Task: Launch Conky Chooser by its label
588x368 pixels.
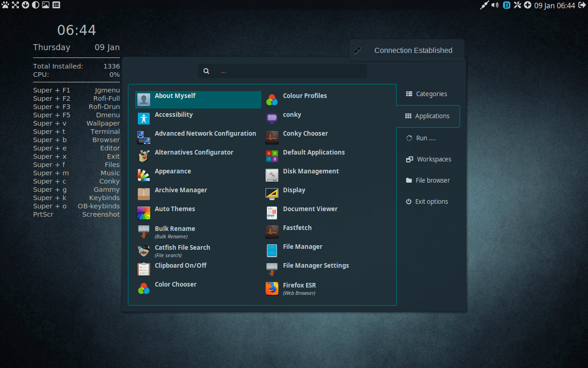Action: pyautogui.click(x=305, y=133)
